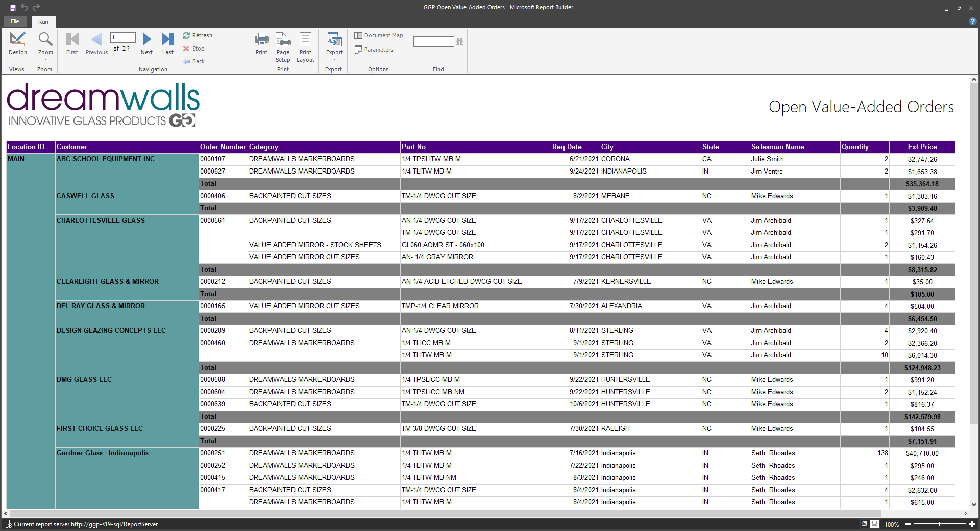Screen dimensions: 980x531
Task: Select the Run ribbon tab
Action: tap(43, 22)
